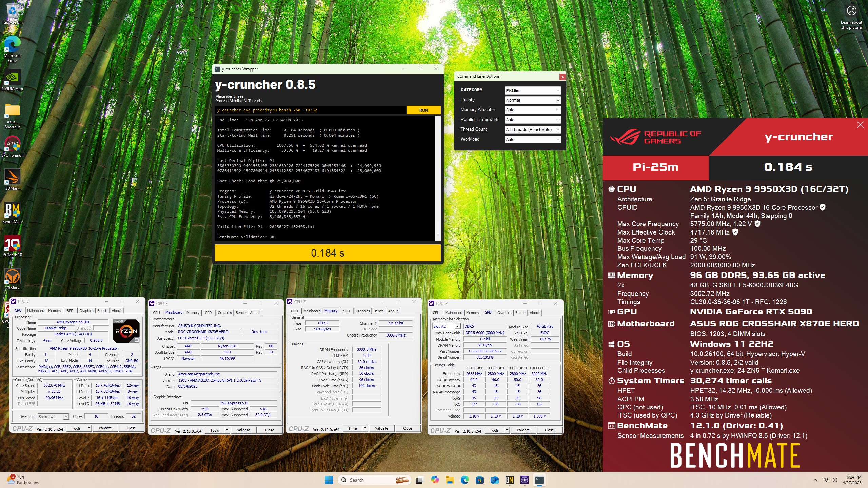Open the Windows Start menu
The width and height of the screenshot is (868, 488).
(x=329, y=480)
